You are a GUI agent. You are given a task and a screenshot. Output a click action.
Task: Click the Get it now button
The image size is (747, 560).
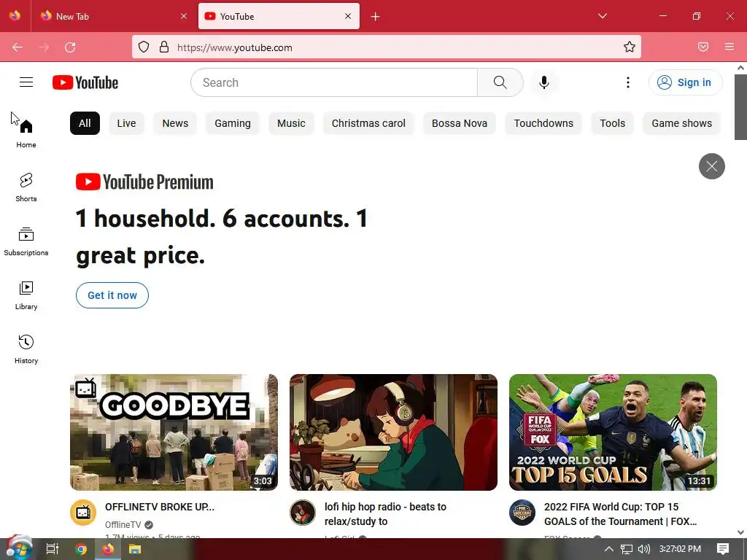click(x=112, y=295)
